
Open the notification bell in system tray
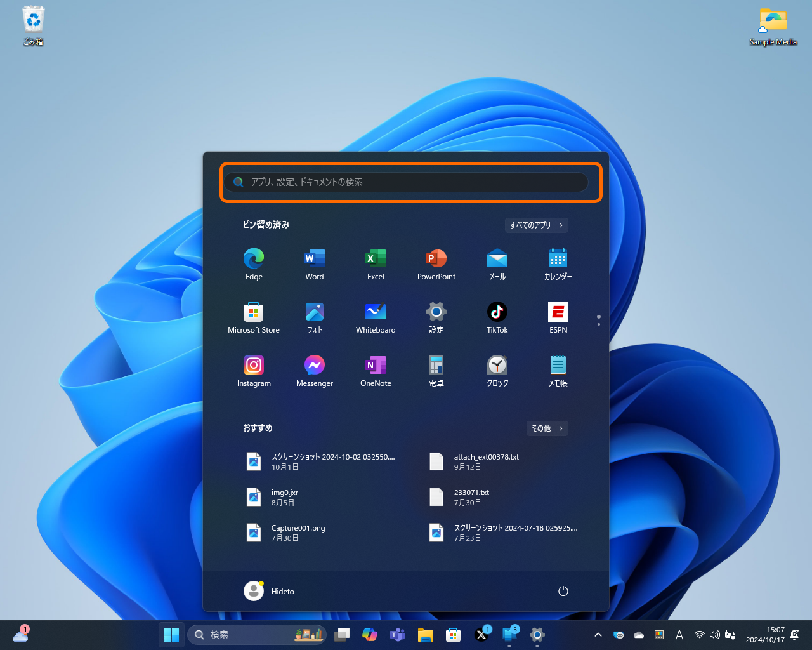(795, 635)
